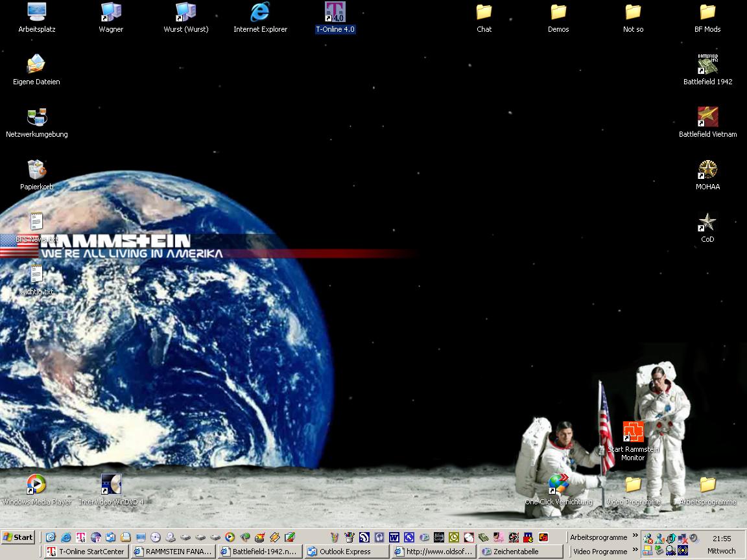This screenshot has height=560, width=747.
Task: Open the Arbeitsplatz desktop icon
Action: (x=37, y=17)
